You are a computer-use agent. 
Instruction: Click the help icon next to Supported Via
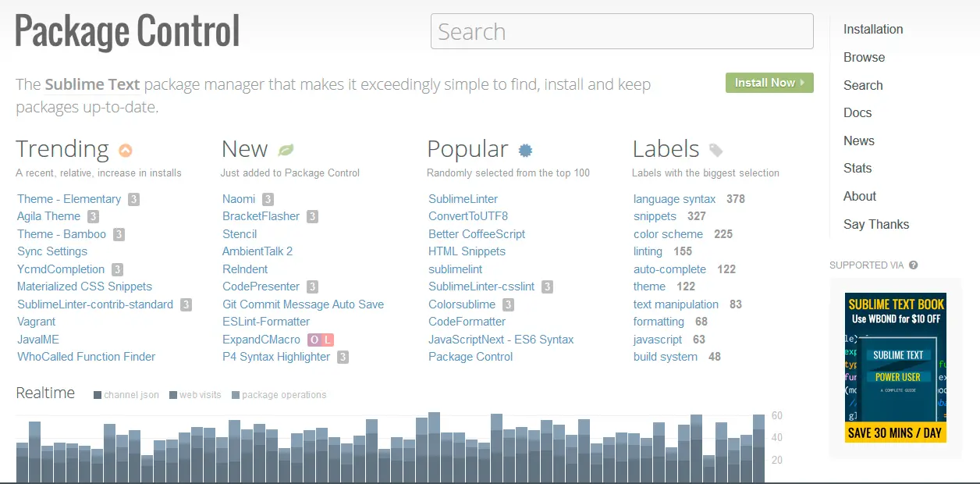(x=914, y=265)
